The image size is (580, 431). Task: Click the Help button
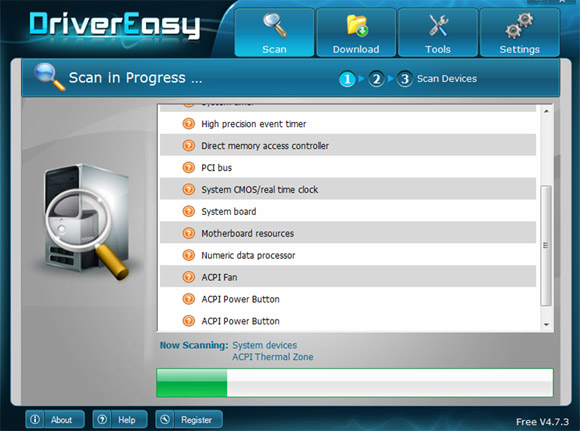[120, 420]
